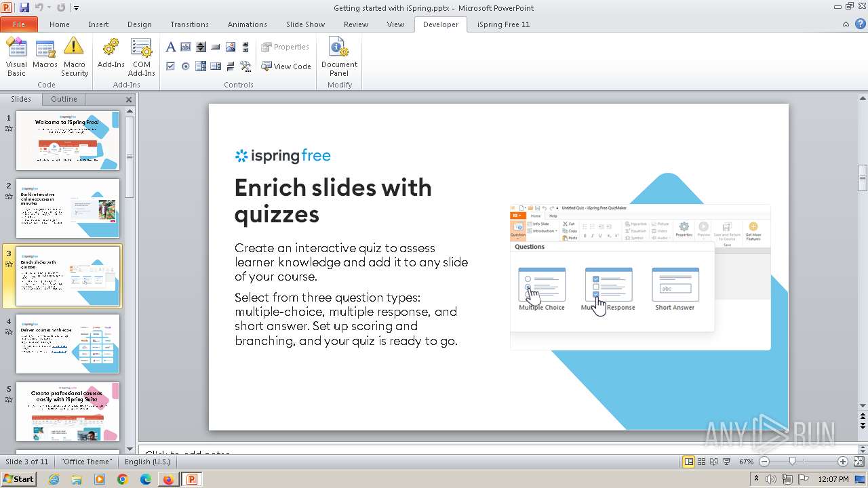The image size is (868, 488).
Task: Insert a Command Button control
Action: pyautogui.click(x=216, y=47)
